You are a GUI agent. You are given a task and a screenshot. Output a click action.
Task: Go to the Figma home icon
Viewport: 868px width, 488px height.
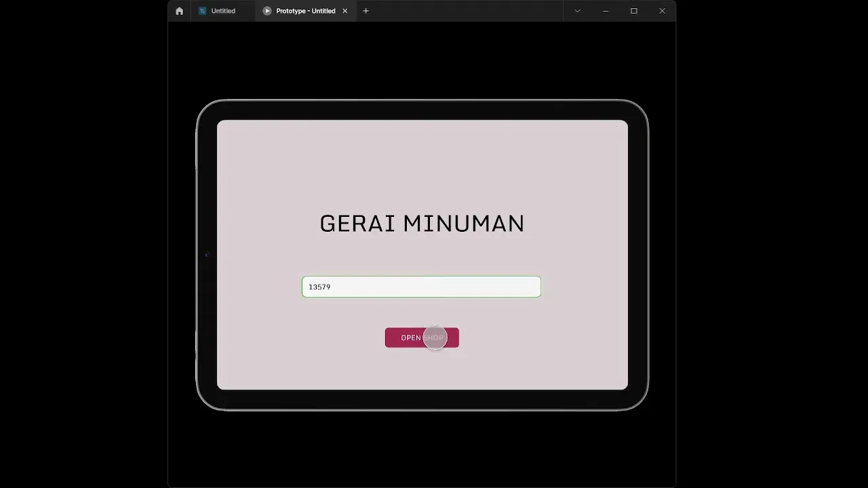(179, 11)
